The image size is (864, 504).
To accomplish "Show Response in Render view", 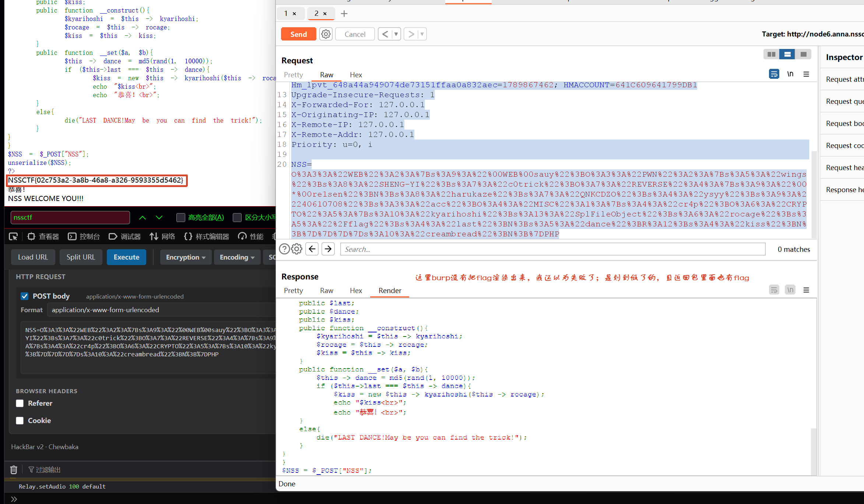I will point(390,290).
